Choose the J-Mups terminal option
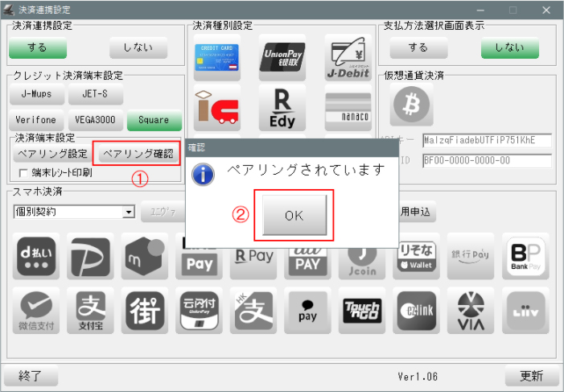 click(36, 94)
